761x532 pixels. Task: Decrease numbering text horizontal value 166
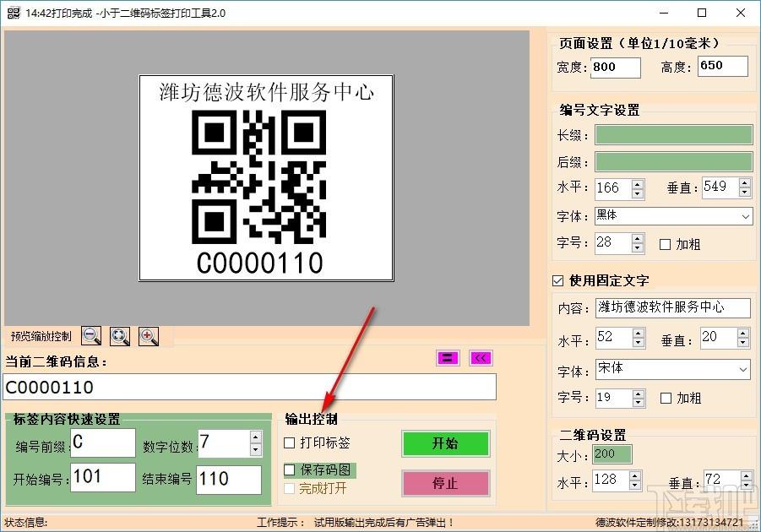click(638, 194)
